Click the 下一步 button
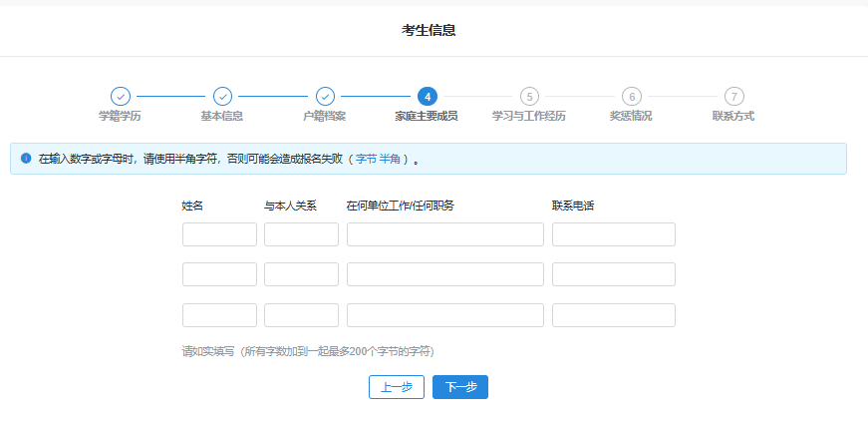 tap(460, 387)
